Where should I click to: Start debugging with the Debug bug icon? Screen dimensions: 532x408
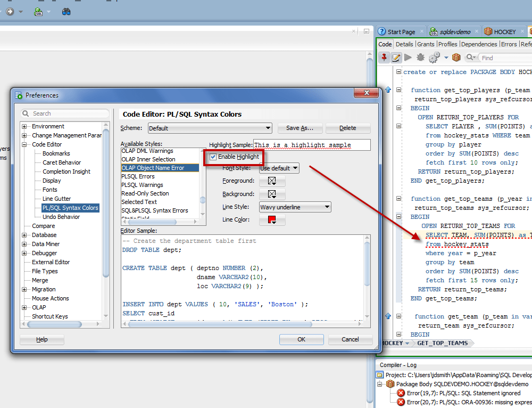click(420, 58)
